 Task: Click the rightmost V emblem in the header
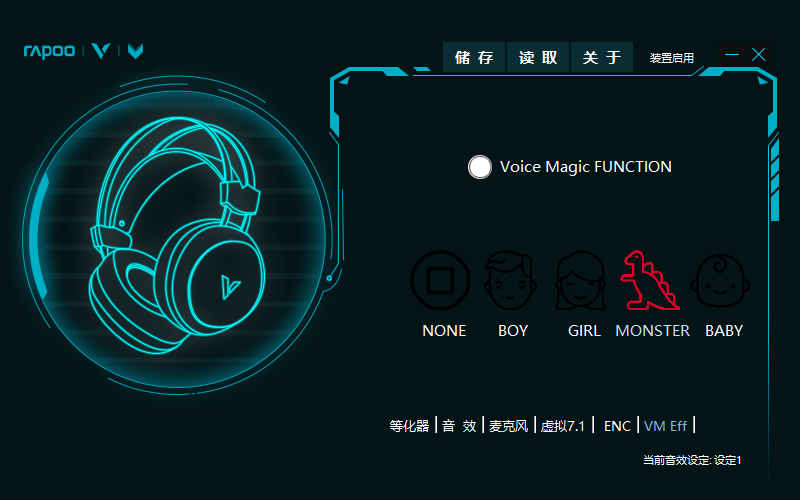point(135,51)
